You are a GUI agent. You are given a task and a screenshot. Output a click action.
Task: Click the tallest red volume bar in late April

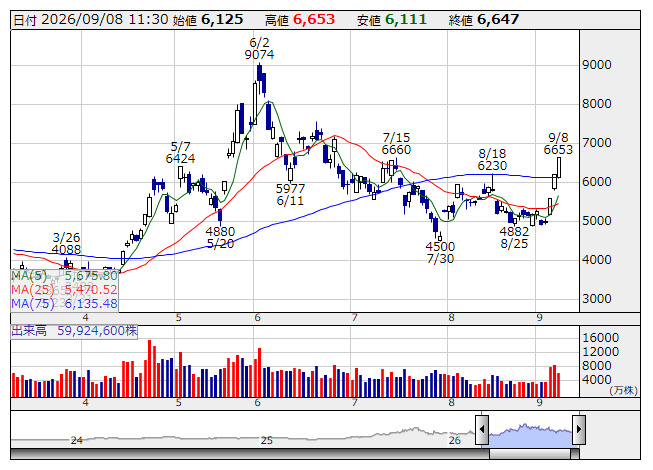coord(150,368)
